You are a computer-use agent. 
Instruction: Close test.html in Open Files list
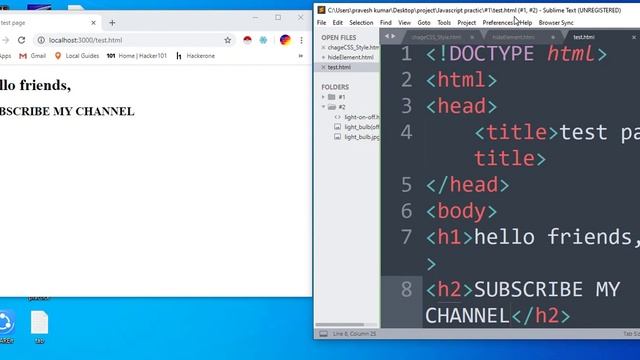click(x=323, y=67)
